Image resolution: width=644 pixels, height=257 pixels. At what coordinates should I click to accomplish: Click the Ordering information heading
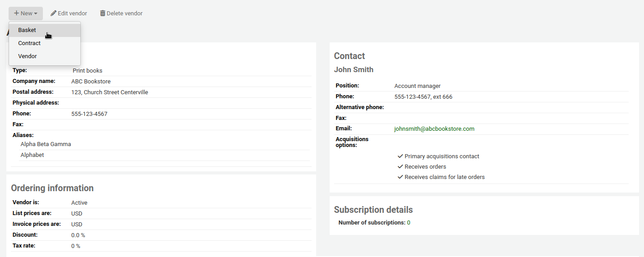pyautogui.click(x=52, y=188)
